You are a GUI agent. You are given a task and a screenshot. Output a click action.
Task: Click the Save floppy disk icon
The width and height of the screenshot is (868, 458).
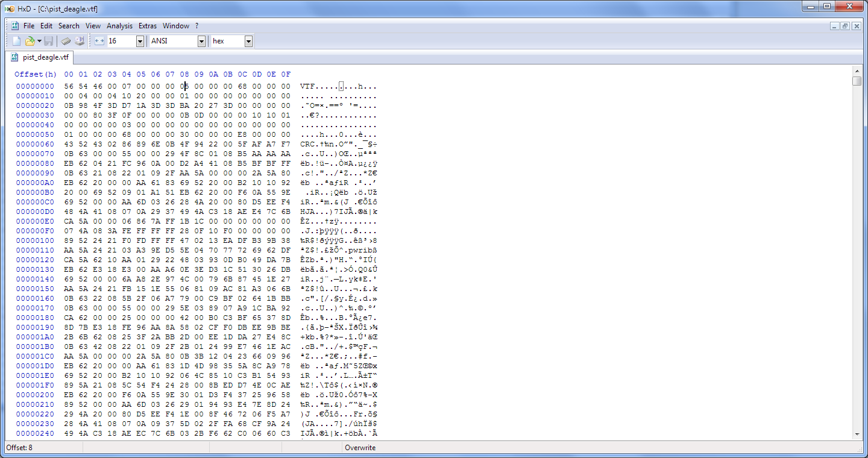pyautogui.click(x=49, y=41)
